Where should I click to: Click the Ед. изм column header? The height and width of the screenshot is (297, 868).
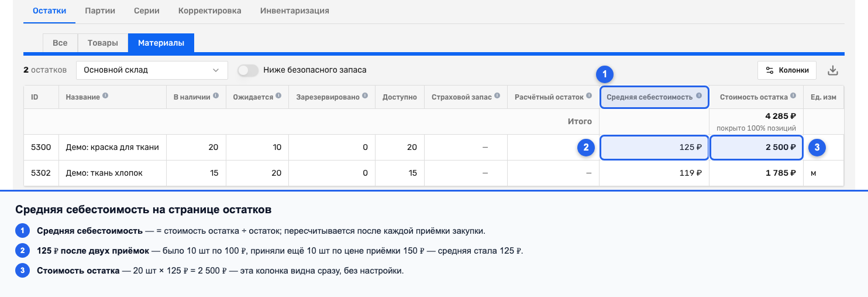(x=823, y=97)
